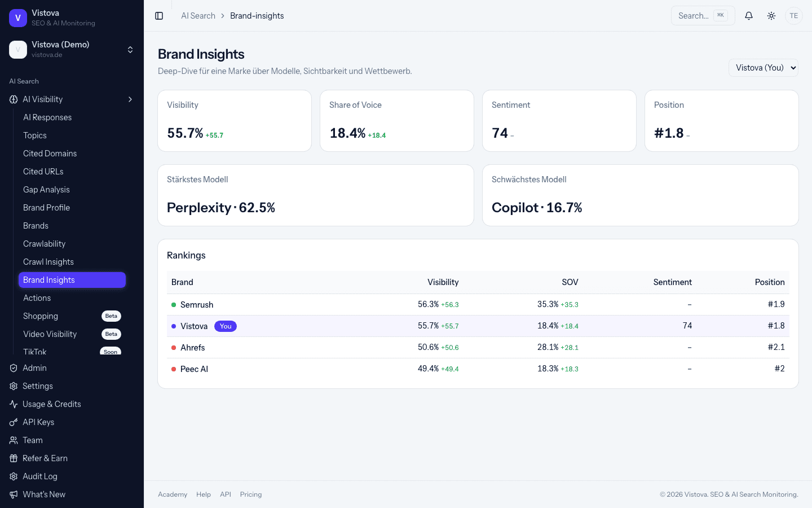Click the Team people icon
This screenshot has width=812, height=508.
coord(14,440)
